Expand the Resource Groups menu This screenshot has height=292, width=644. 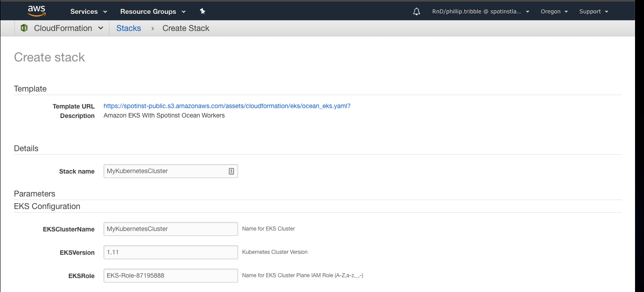[153, 12]
